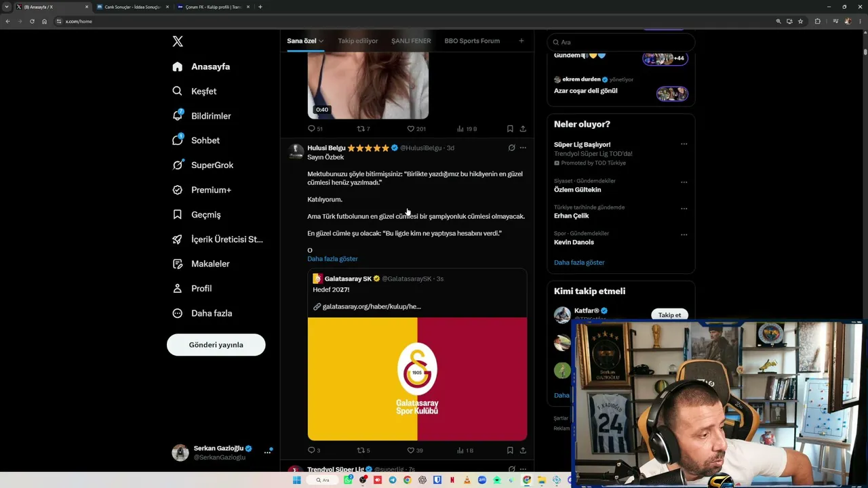Show more trends under Neler oluyor
The image size is (868, 488).
pyautogui.click(x=579, y=262)
